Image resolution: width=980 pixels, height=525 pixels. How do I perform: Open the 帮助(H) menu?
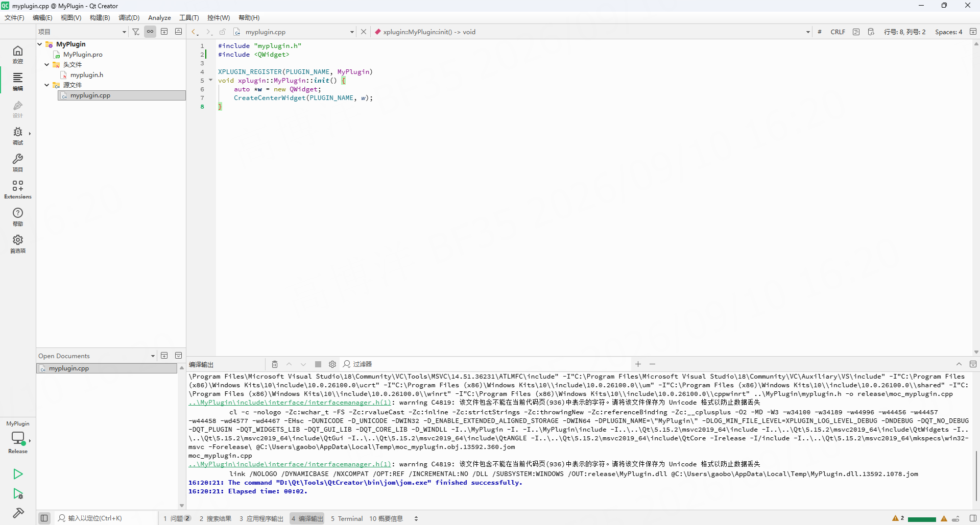coord(249,18)
